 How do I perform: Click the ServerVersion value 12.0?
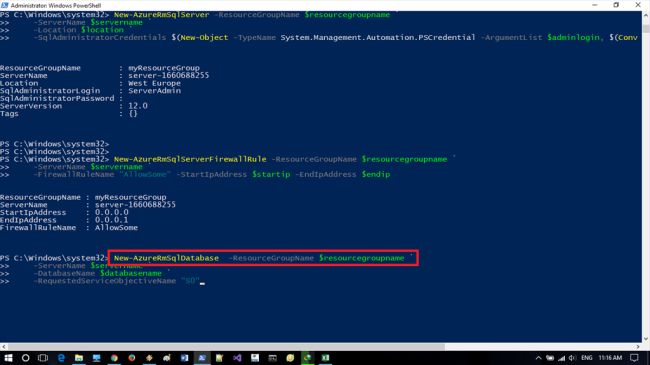coord(138,106)
